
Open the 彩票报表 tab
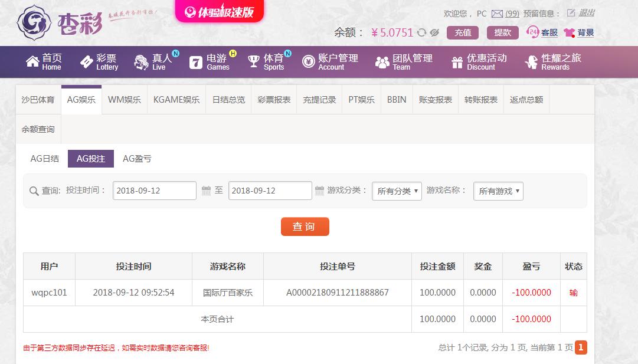274,100
